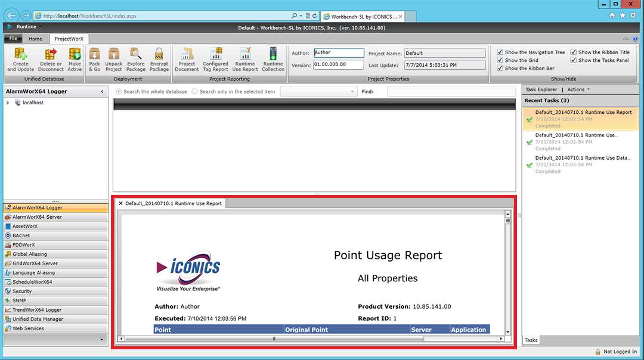Open the Task Explorer link
The width and height of the screenshot is (644, 360).
(541, 89)
